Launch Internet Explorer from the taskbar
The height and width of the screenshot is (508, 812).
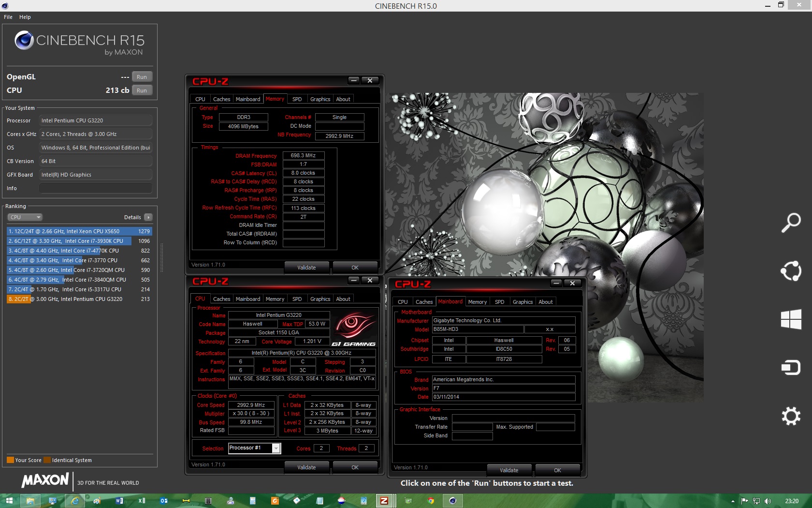[74, 501]
